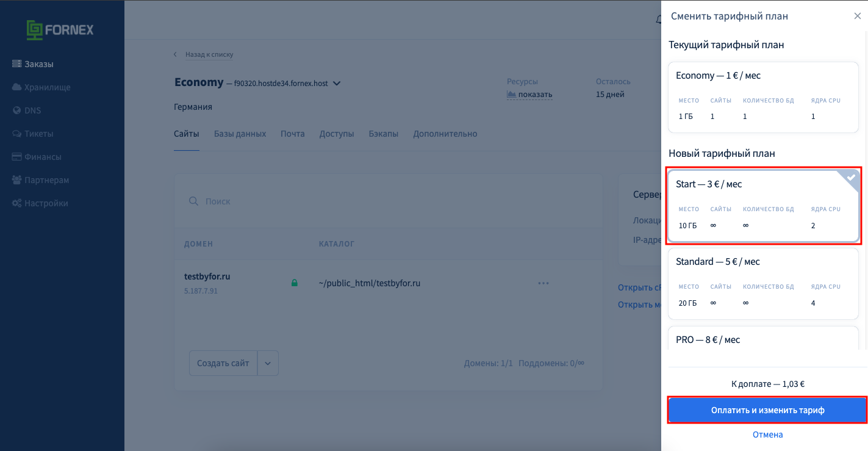The width and height of the screenshot is (868, 451).
Task: Expand the Economy order dropdown chevron
Action: click(337, 84)
